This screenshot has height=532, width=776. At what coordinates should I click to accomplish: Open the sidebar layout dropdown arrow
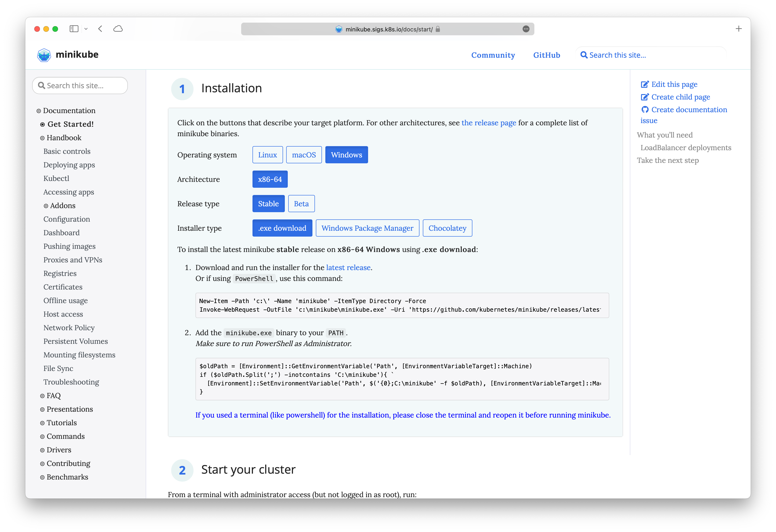tap(86, 29)
